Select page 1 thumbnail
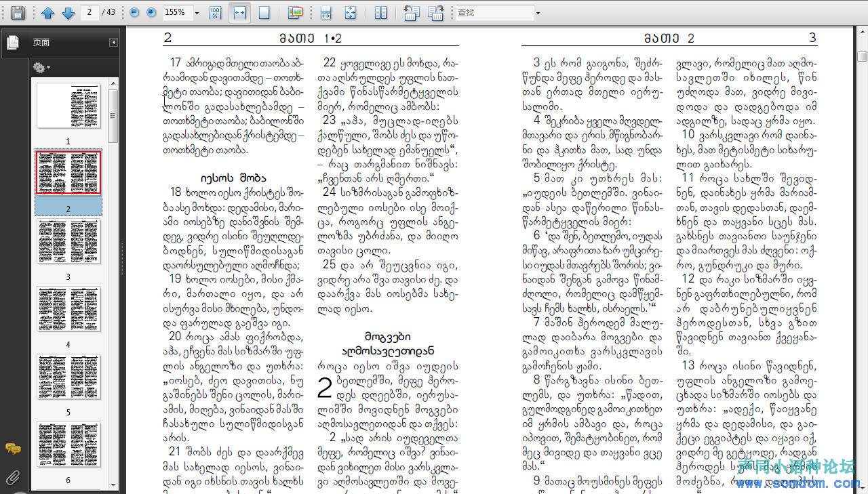 click(x=68, y=106)
